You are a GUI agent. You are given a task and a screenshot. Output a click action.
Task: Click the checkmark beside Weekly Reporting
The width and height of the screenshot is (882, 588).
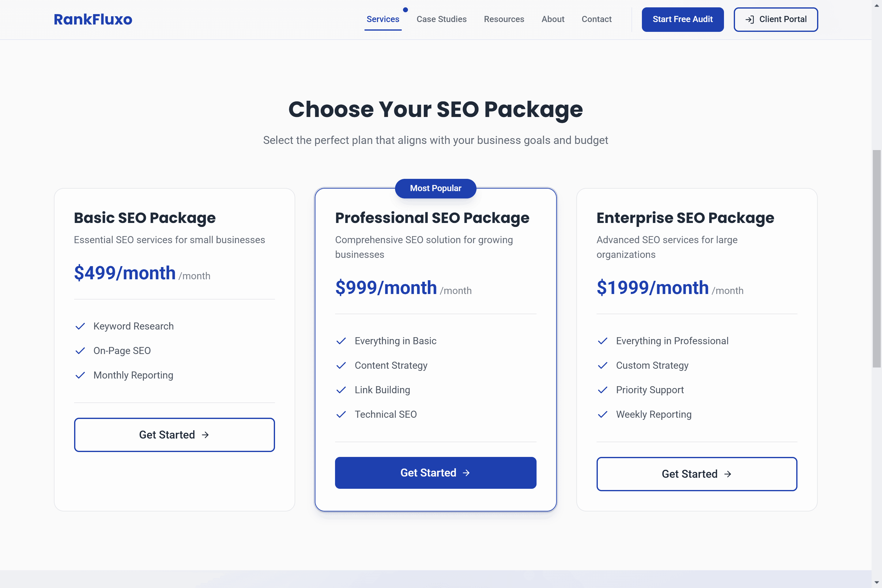603,414
